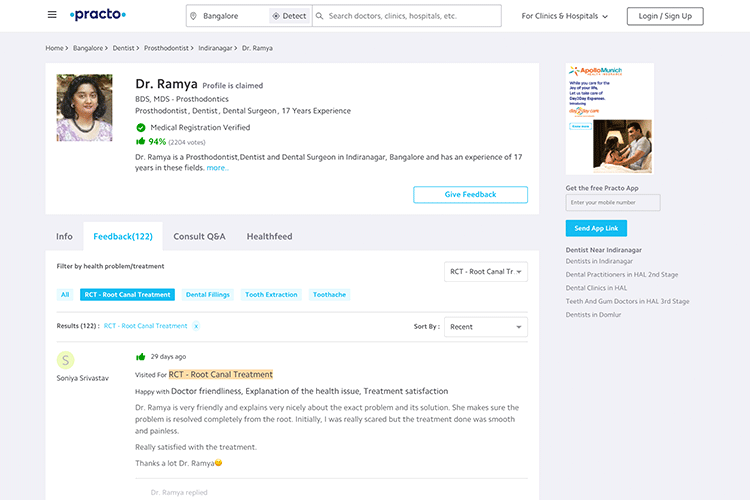Expand the For Clinics & Hospitals menu
The height and width of the screenshot is (500, 750).
click(566, 16)
